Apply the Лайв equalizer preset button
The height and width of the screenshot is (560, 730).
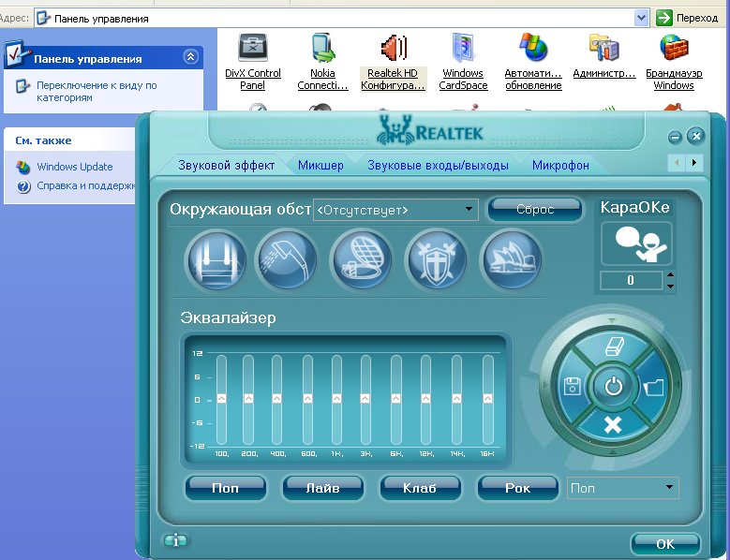point(322,488)
